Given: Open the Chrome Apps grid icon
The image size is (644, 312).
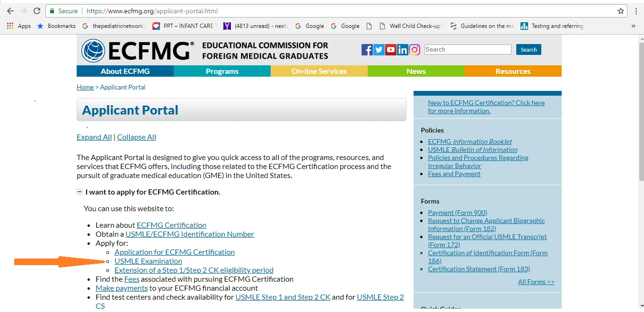Looking at the screenshot, I should point(10,26).
